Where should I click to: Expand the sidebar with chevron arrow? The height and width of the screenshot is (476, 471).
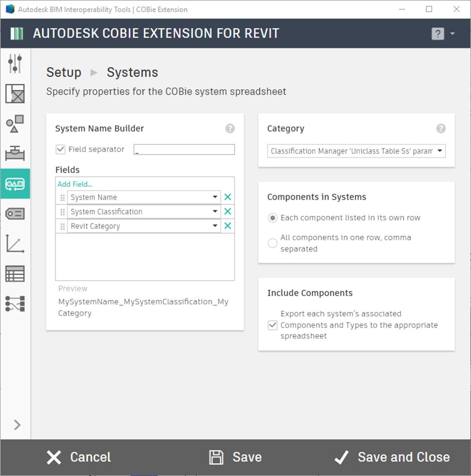17,425
